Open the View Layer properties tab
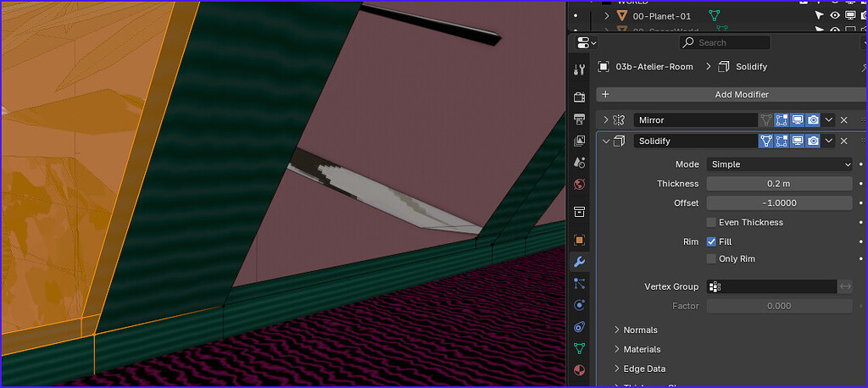868x388 pixels. (x=579, y=141)
